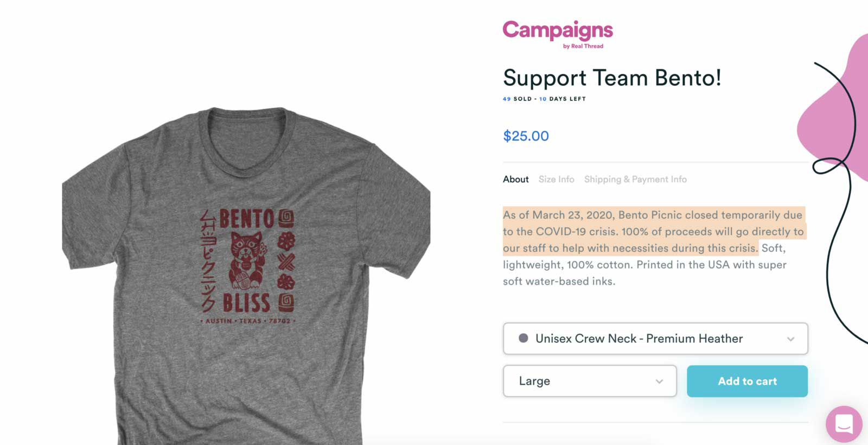Click the $25.00 price

tap(526, 136)
